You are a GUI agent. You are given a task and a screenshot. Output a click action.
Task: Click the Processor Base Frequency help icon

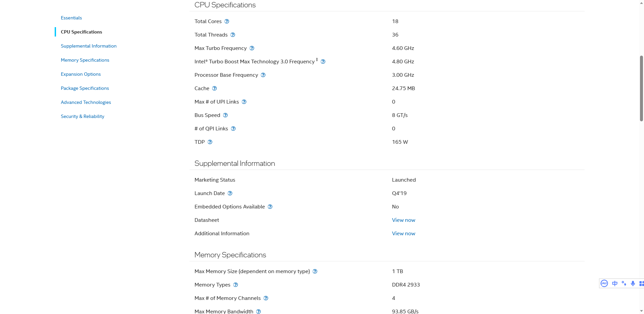click(263, 75)
